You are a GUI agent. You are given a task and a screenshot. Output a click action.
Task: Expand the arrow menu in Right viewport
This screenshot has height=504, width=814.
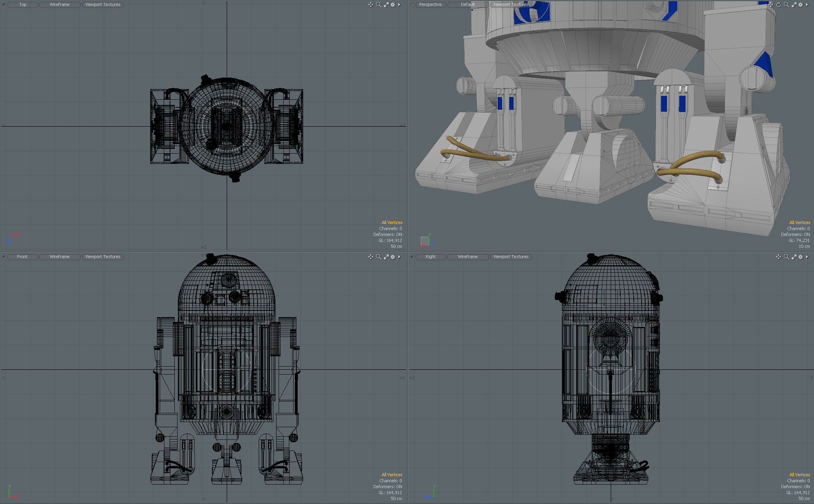[807, 257]
